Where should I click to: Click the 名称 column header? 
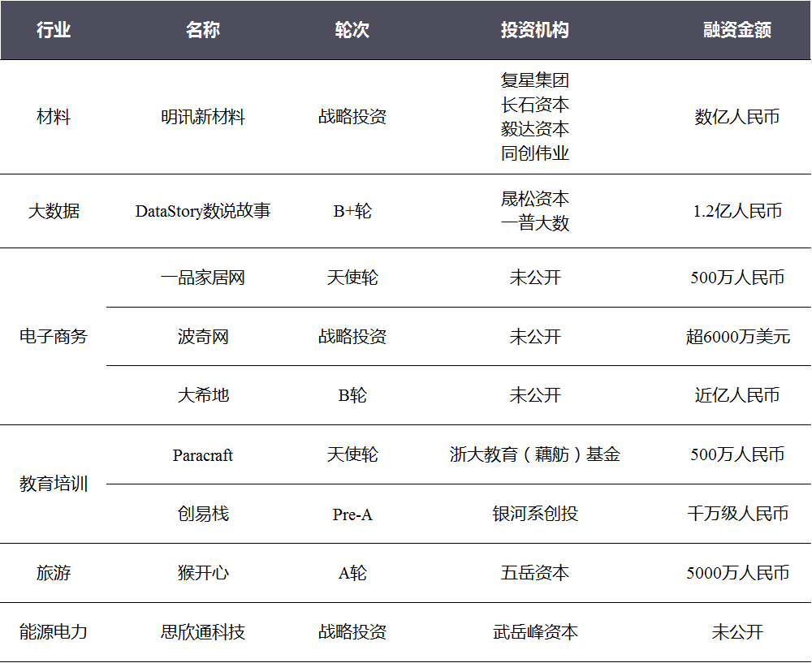202,29
